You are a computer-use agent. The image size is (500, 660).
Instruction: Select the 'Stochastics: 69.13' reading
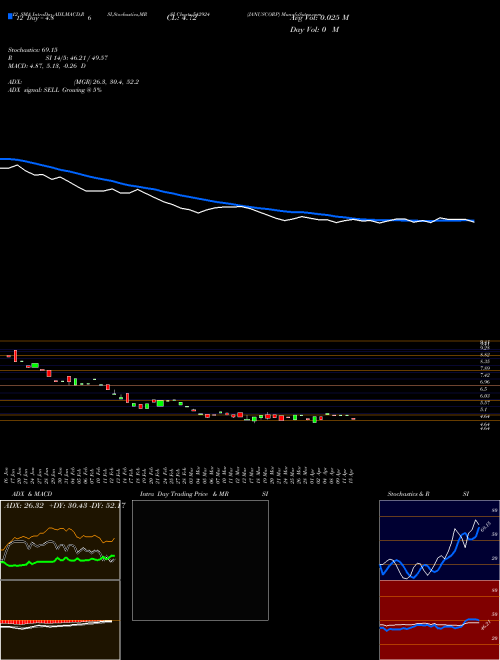click(33, 50)
